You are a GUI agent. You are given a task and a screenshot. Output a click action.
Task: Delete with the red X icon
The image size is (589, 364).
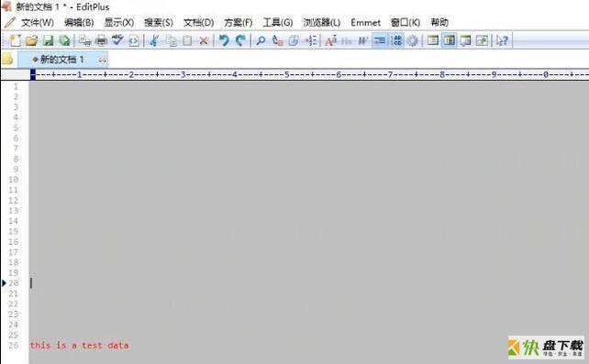pos(204,40)
